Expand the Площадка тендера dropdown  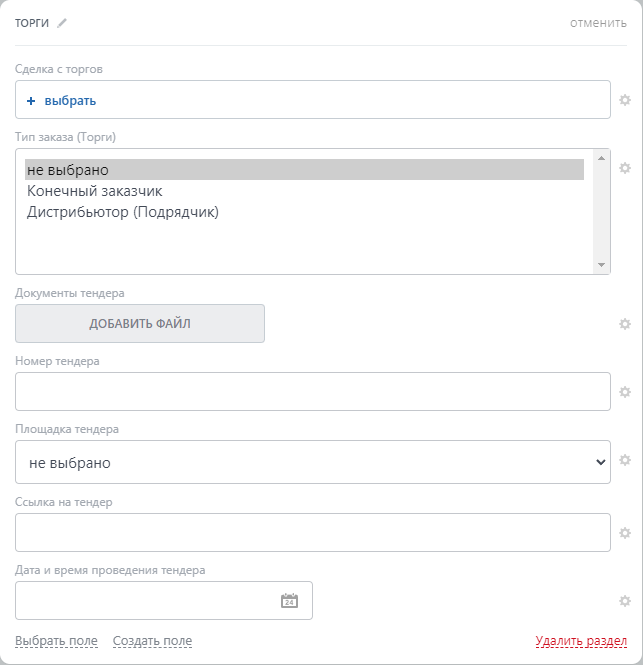pos(312,463)
